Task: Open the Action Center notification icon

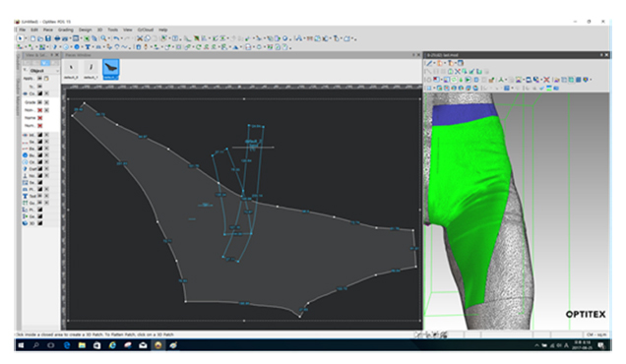Action: (x=600, y=345)
